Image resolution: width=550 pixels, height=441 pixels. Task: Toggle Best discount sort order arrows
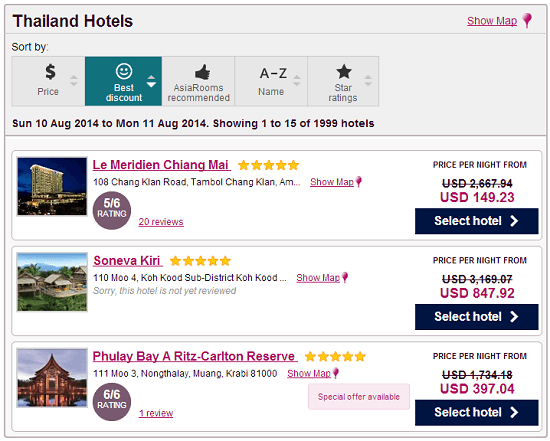(151, 81)
